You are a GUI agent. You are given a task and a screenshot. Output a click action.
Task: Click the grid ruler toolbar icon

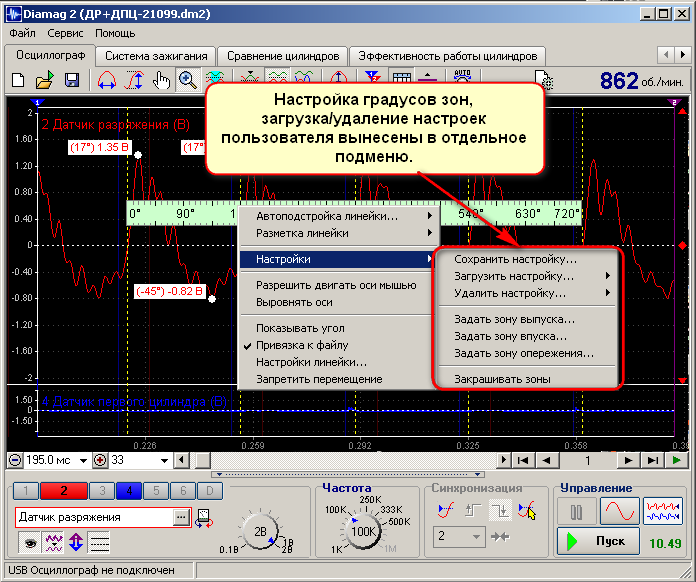click(x=402, y=77)
